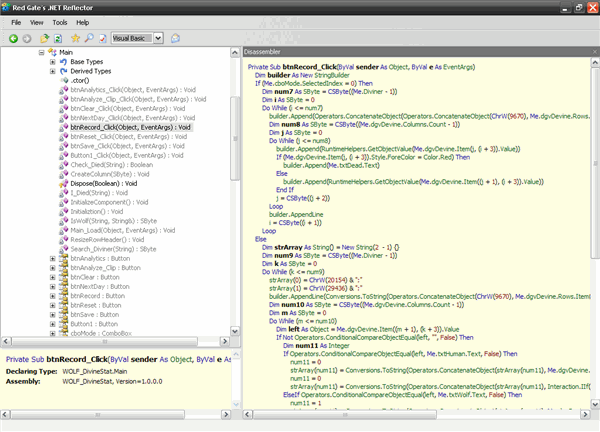
Task: Select CreateColumn(SByte) : Void
Action: click(110, 174)
